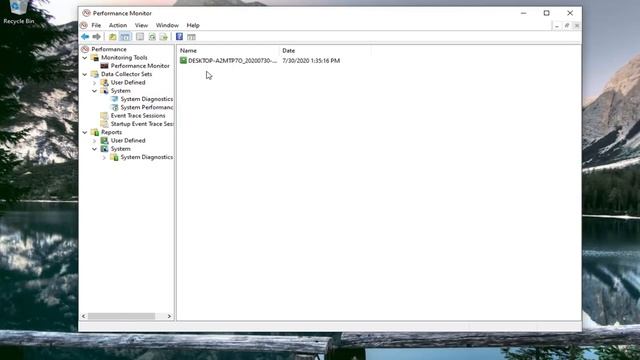Close the inner console child window
This screenshot has width=640, height=360.
coord(577,26)
